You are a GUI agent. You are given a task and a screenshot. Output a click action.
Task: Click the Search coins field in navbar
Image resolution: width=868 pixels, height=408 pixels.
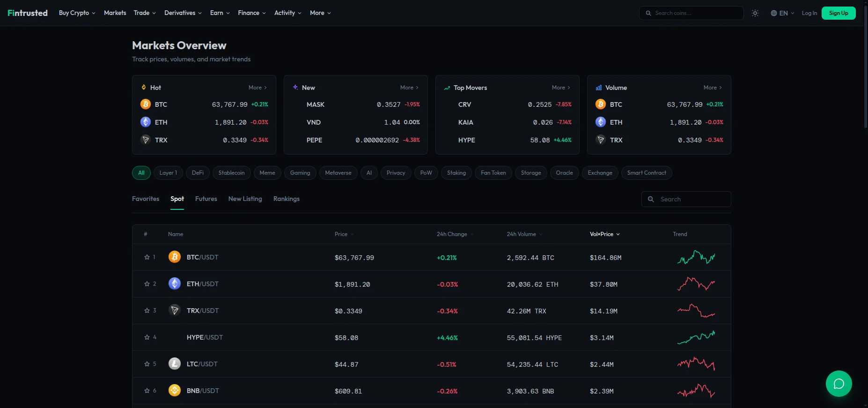point(691,13)
